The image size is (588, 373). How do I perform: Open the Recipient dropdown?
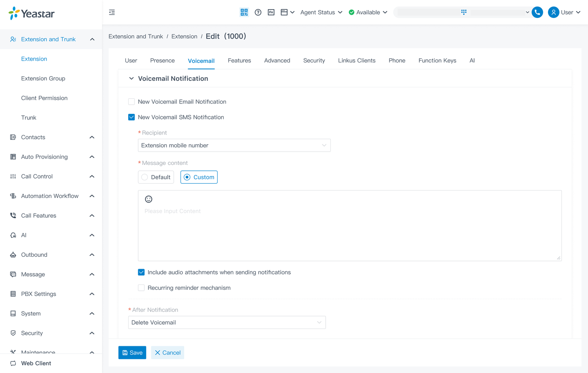(x=234, y=146)
